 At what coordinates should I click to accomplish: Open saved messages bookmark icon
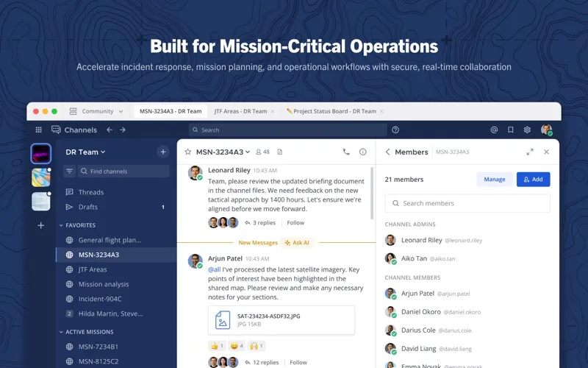pos(510,130)
